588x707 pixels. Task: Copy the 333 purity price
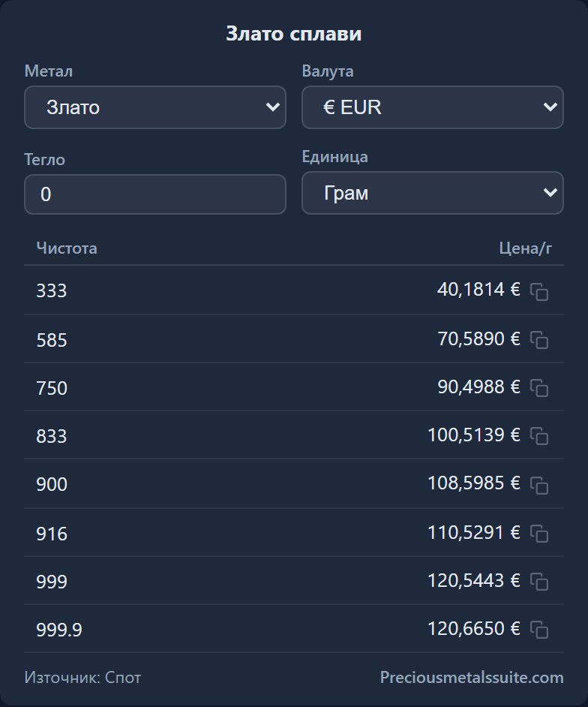click(x=539, y=292)
